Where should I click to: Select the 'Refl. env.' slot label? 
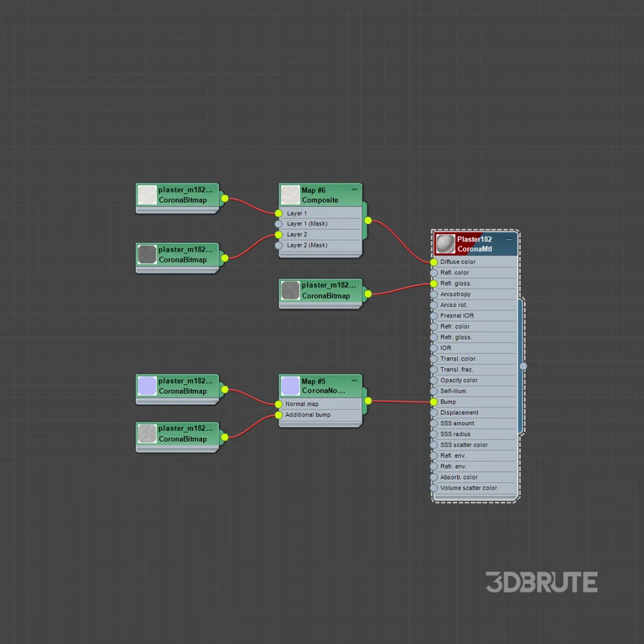point(454,456)
